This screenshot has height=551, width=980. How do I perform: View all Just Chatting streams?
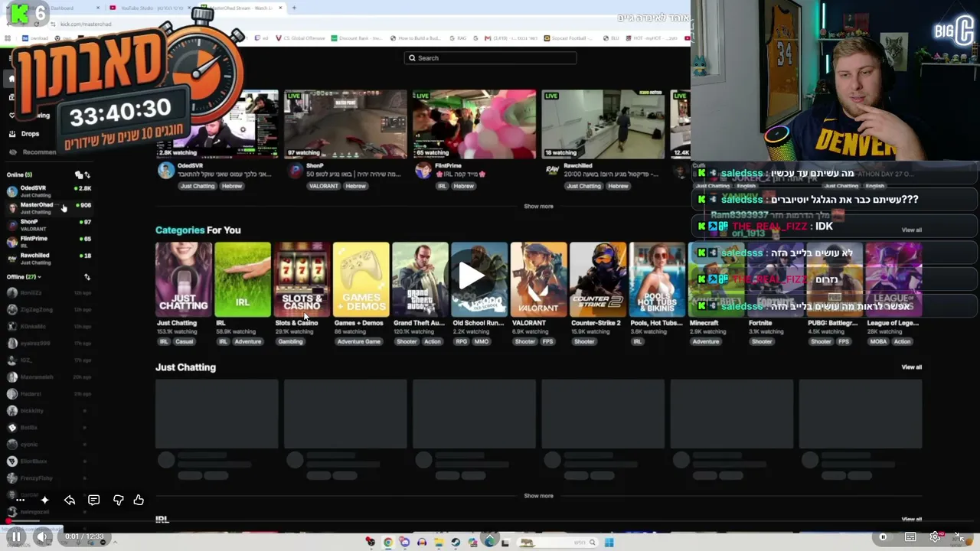tap(911, 367)
